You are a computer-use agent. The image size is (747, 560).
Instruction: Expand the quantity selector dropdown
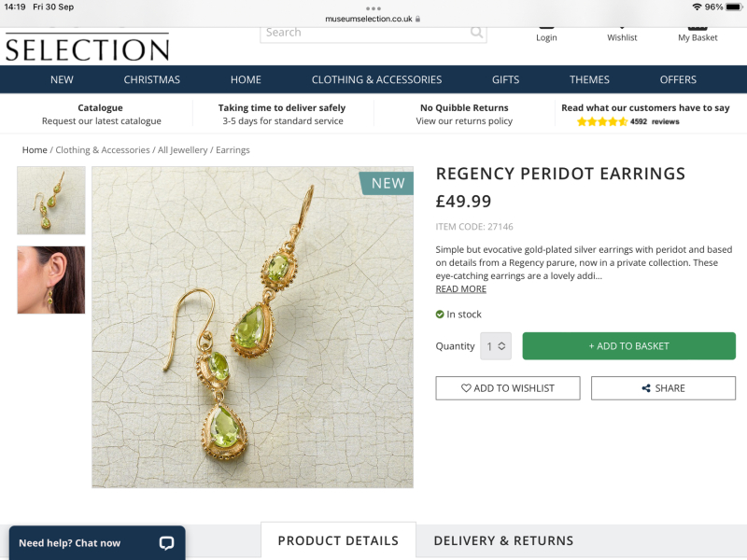point(496,345)
